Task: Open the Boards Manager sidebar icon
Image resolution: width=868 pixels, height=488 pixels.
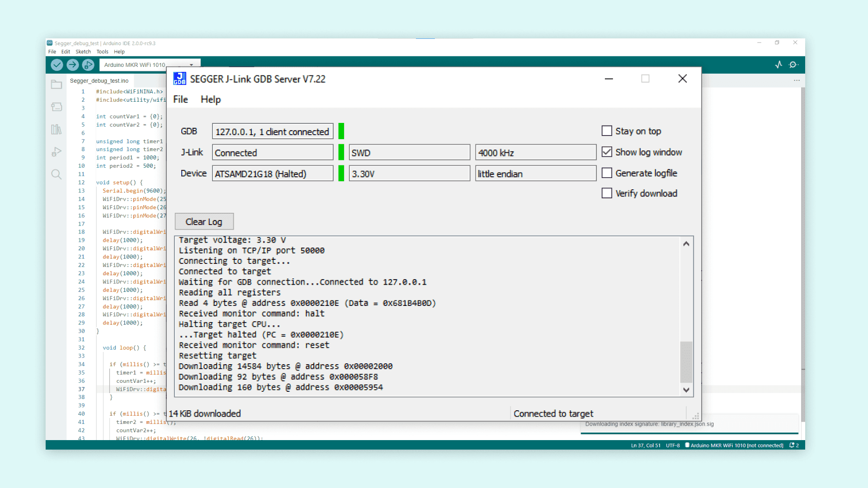Action: click(x=57, y=107)
